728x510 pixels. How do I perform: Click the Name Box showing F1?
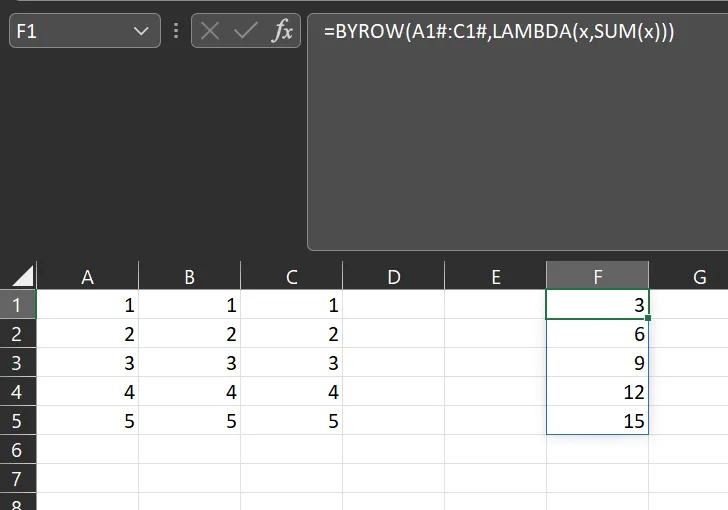(x=85, y=31)
